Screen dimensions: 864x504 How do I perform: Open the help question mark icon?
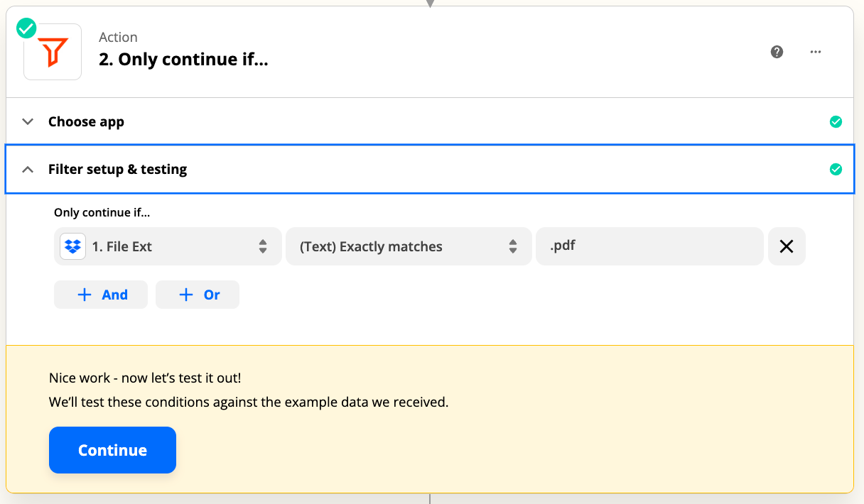point(777,52)
